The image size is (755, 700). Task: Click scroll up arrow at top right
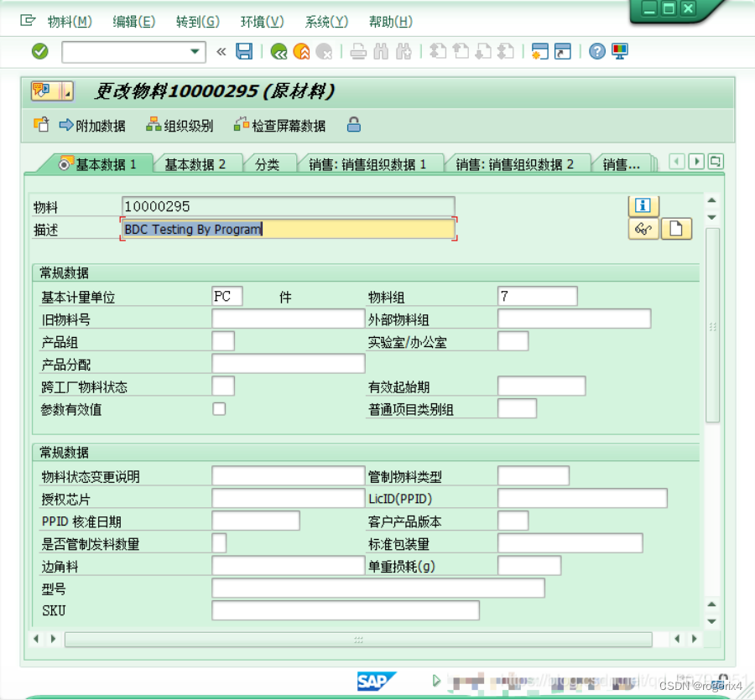(712, 200)
